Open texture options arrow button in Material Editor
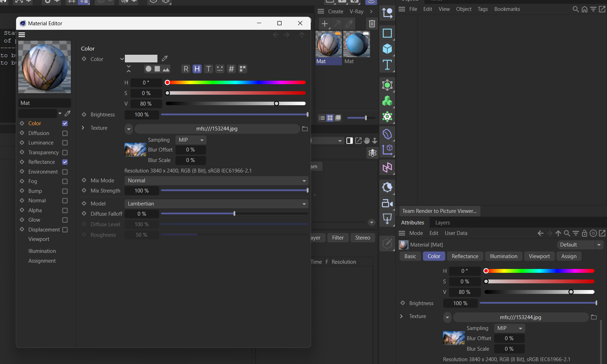607x364 pixels. [129, 129]
